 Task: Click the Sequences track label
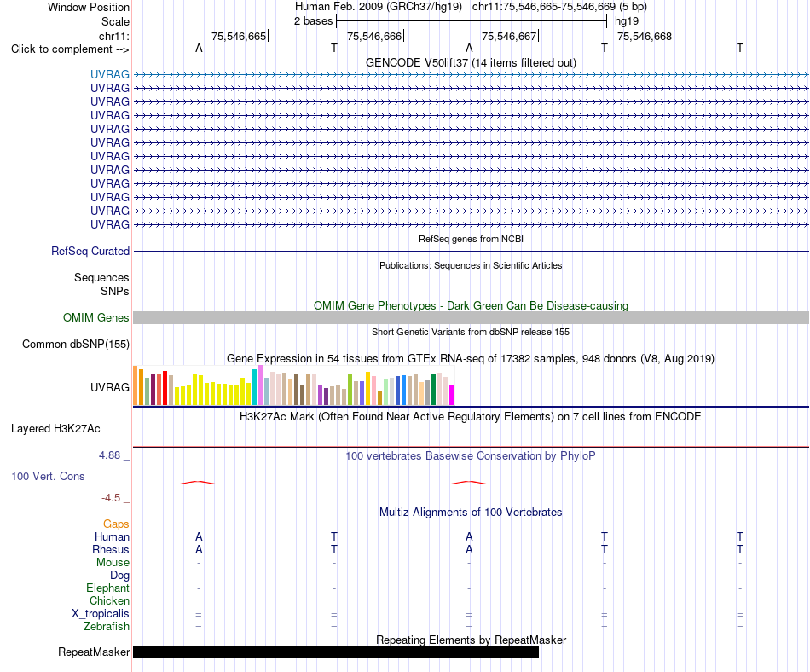tap(101, 277)
